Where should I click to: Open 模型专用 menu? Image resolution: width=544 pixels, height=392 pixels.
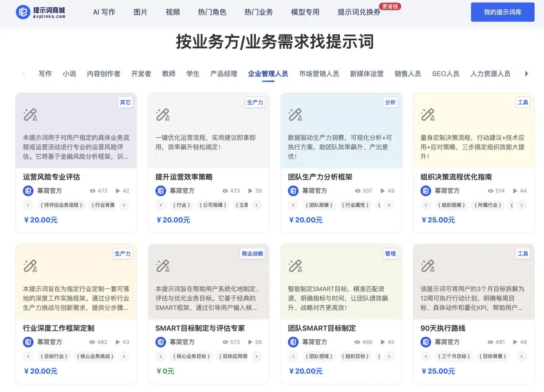[x=305, y=12]
